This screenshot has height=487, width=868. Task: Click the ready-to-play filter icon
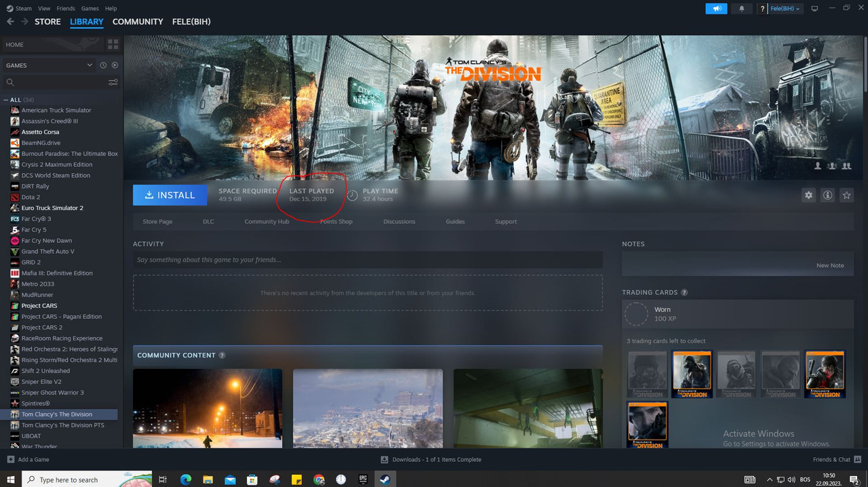(115, 65)
